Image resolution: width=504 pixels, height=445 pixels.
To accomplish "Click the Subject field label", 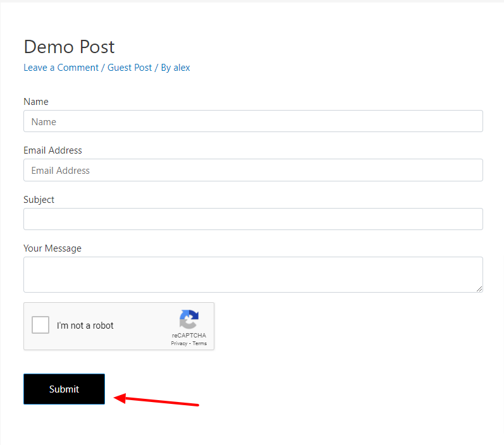I will click(39, 200).
